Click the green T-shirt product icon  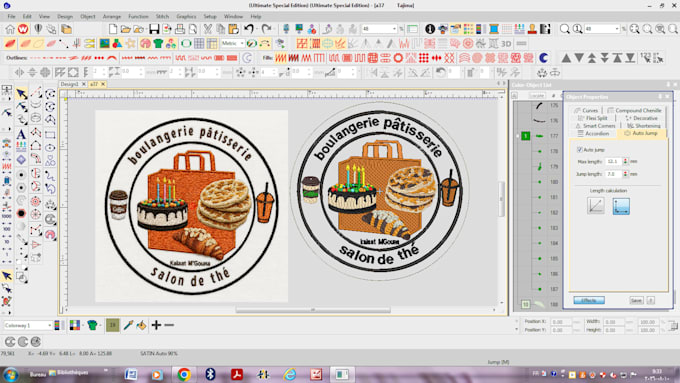[x=158, y=43]
